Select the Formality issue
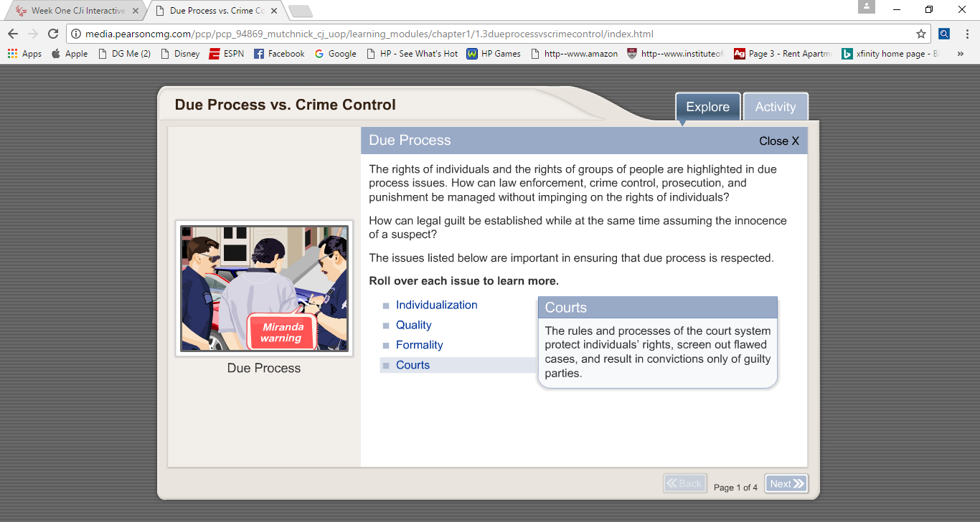Viewport: 980px width, 522px height. (419, 345)
